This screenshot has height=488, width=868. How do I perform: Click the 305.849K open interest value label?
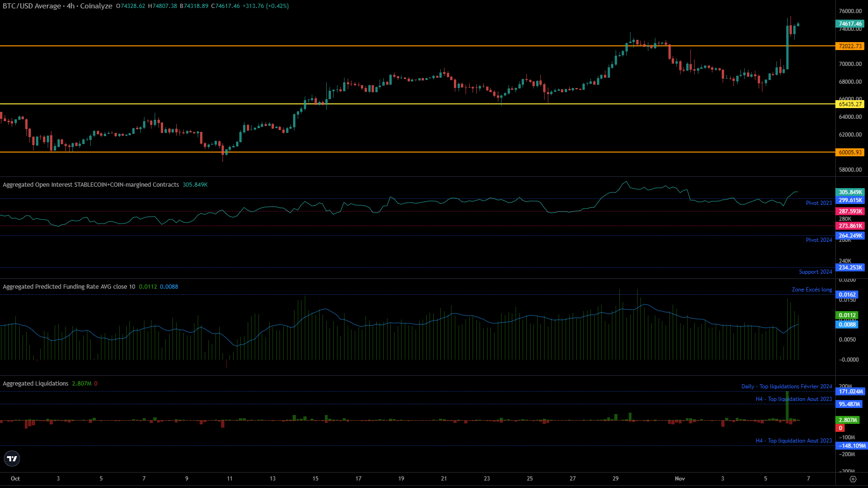[x=850, y=192]
